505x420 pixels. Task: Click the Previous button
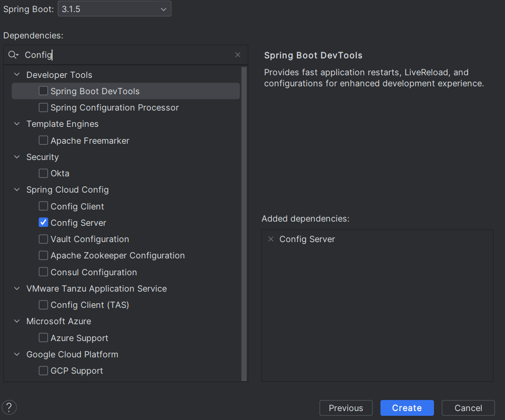pyautogui.click(x=346, y=408)
